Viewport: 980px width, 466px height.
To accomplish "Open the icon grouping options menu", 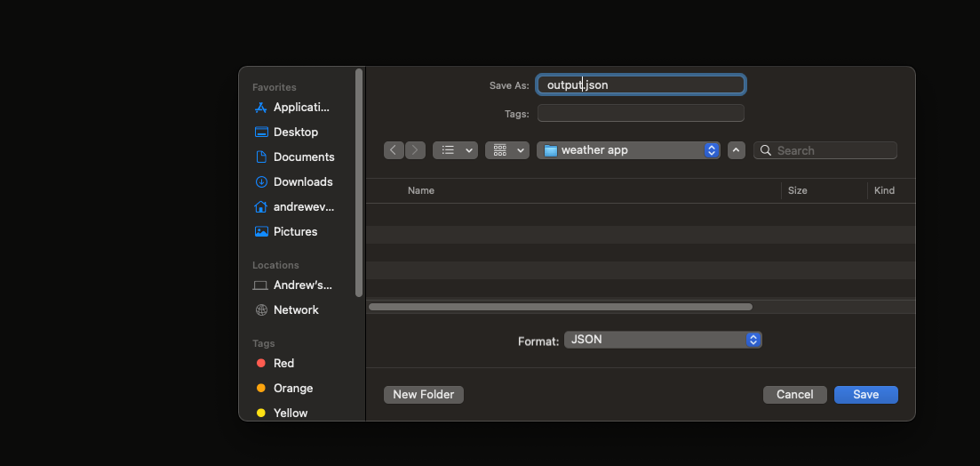I will coord(507,150).
